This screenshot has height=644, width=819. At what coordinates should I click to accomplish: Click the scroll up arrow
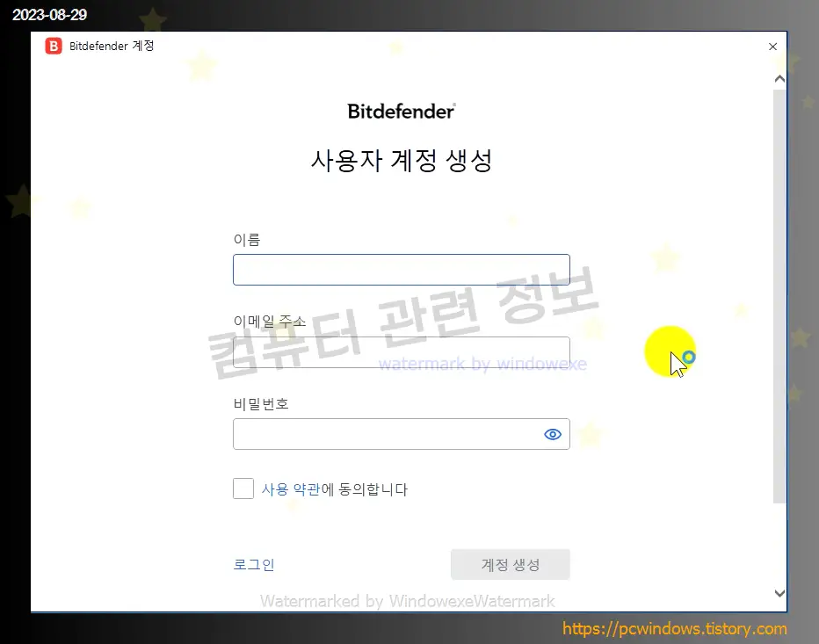click(x=779, y=79)
